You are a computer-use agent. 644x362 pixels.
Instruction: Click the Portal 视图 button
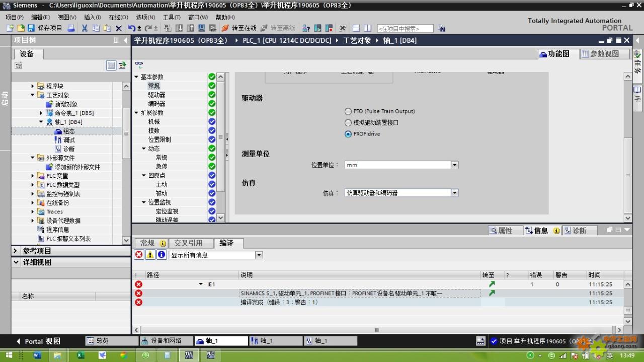coord(38,341)
